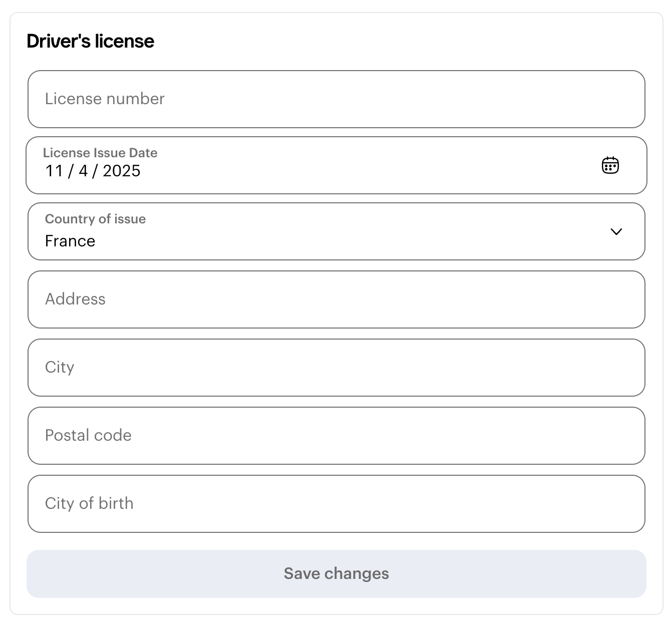Focus the License number input field
This screenshot has height=623, width=672.
pyautogui.click(x=336, y=99)
